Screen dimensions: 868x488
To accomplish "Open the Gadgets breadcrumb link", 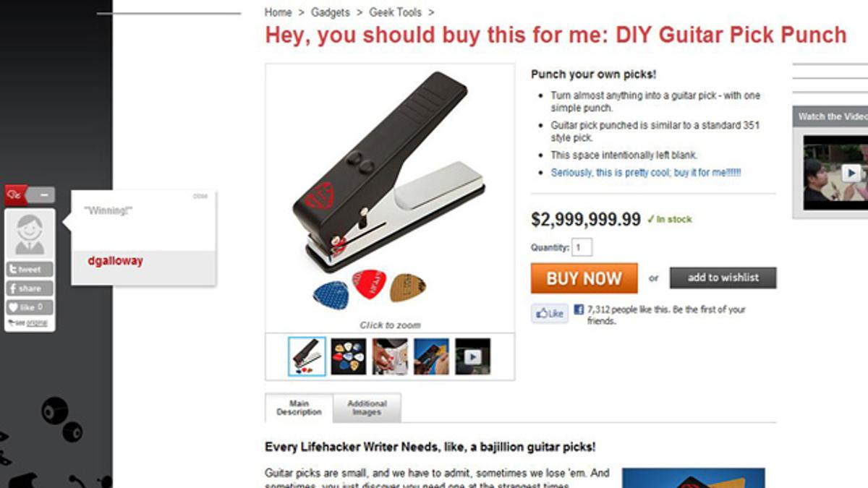I will [330, 12].
